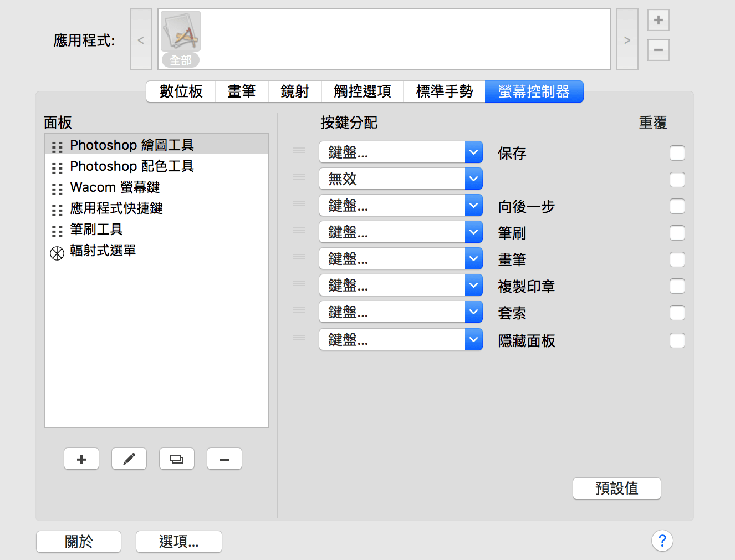
Task: Switch to the 鏡射 tab
Action: (x=295, y=91)
